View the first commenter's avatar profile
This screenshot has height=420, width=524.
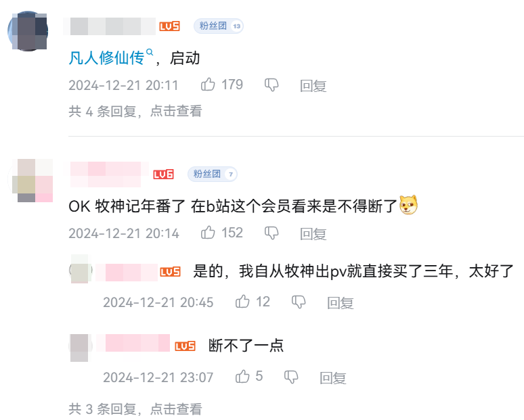pos(28,30)
